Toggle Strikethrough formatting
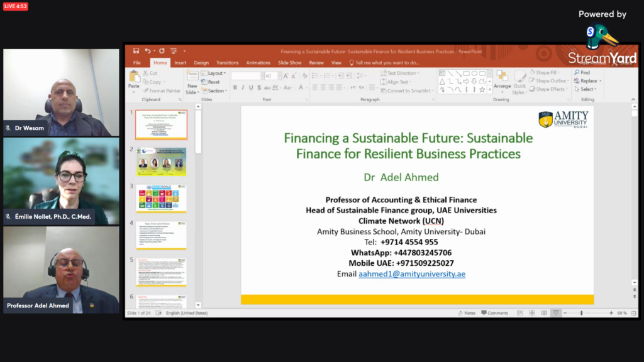The width and height of the screenshot is (644, 362). [x=267, y=87]
